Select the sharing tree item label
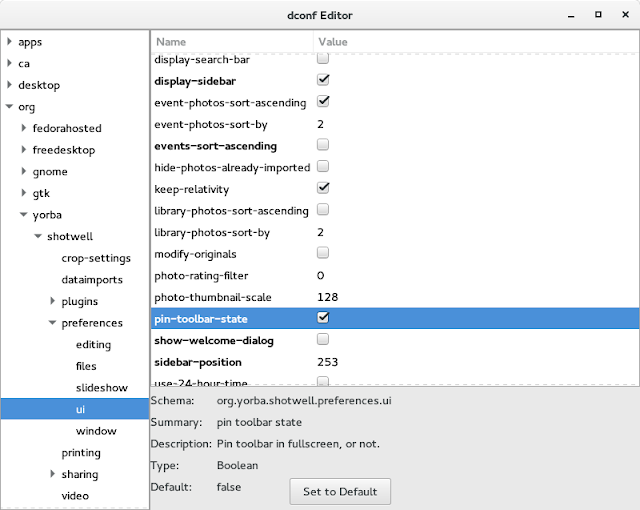This screenshot has height=510, width=640. [80, 474]
